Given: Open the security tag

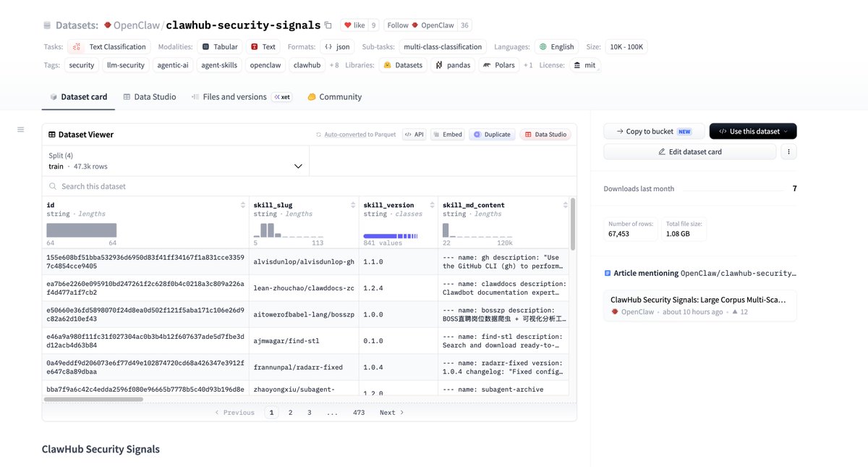Looking at the screenshot, I should 82,65.
